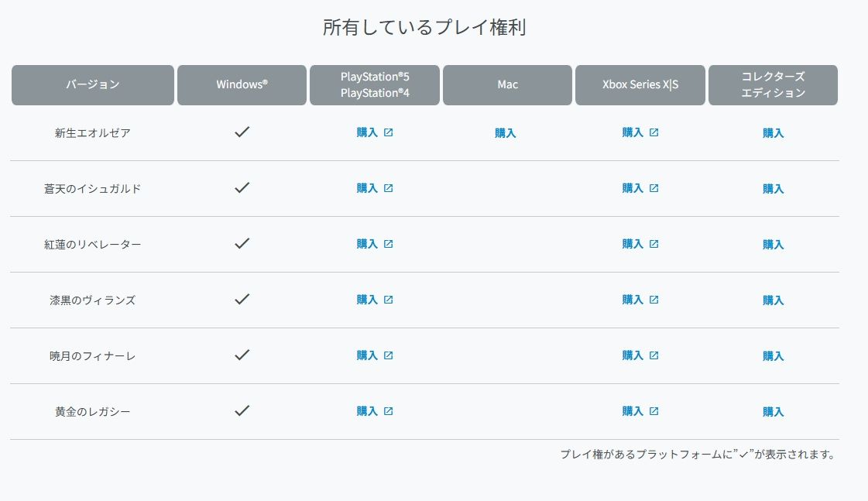Buy 暁月のフィナーレ Collector's Edition
868x501 pixels.
click(x=774, y=356)
